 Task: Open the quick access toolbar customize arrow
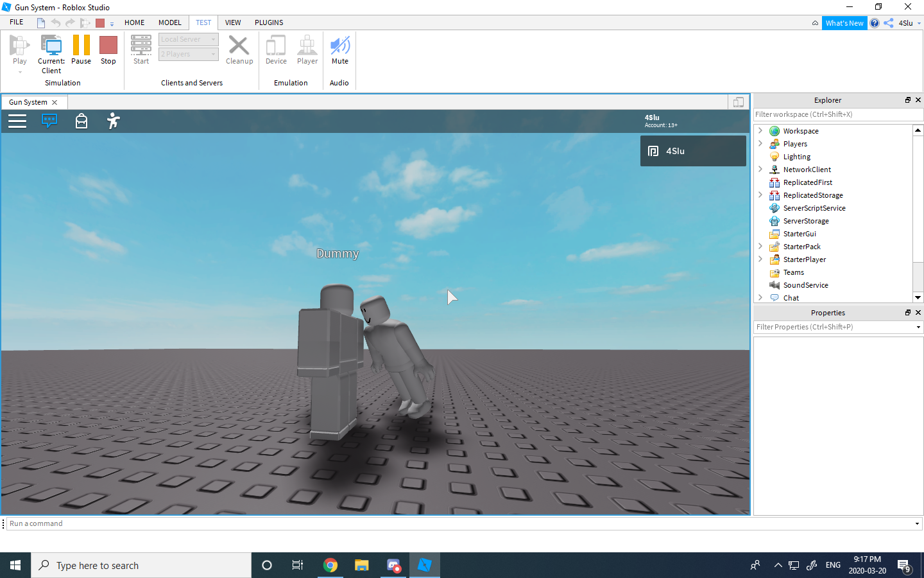point(112,24)
